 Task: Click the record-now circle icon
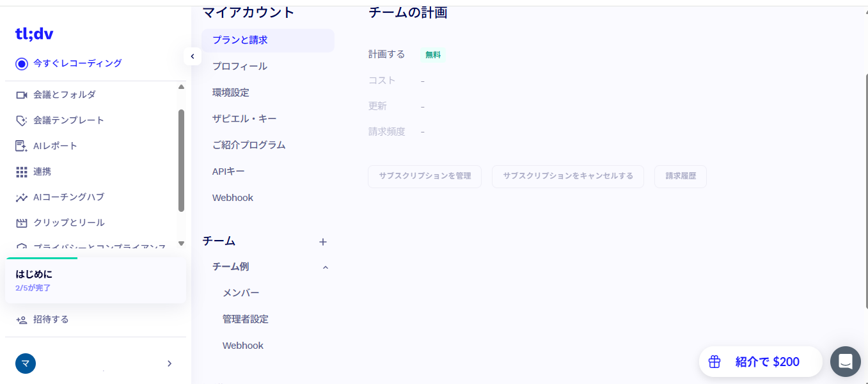tap(22, 63)
